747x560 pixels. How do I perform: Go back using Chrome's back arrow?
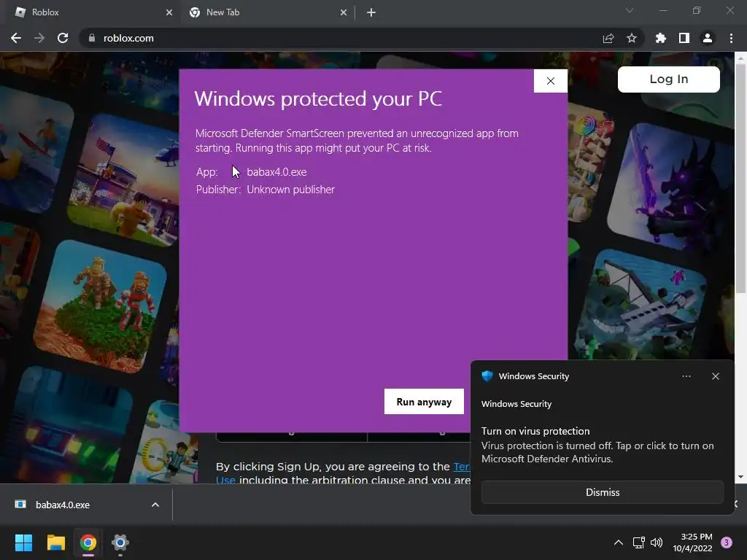point(16,38)
